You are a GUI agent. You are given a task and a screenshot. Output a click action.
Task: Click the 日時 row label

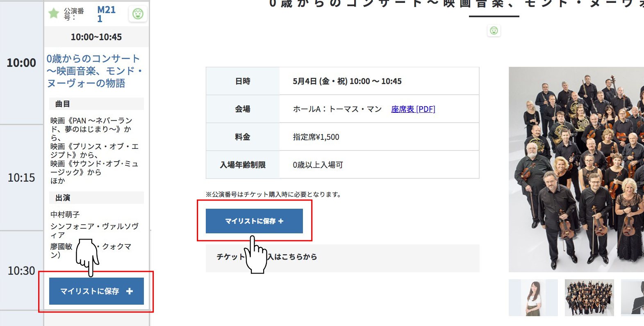coord(243,81)
